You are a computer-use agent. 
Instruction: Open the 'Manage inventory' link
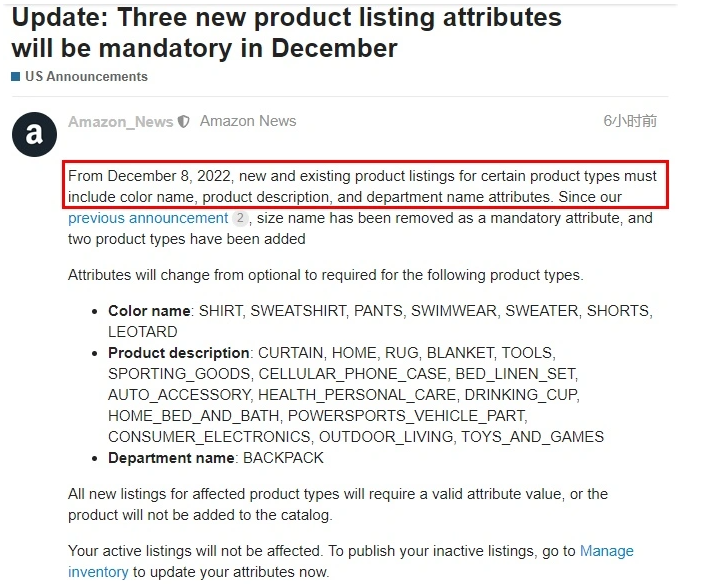607,551
